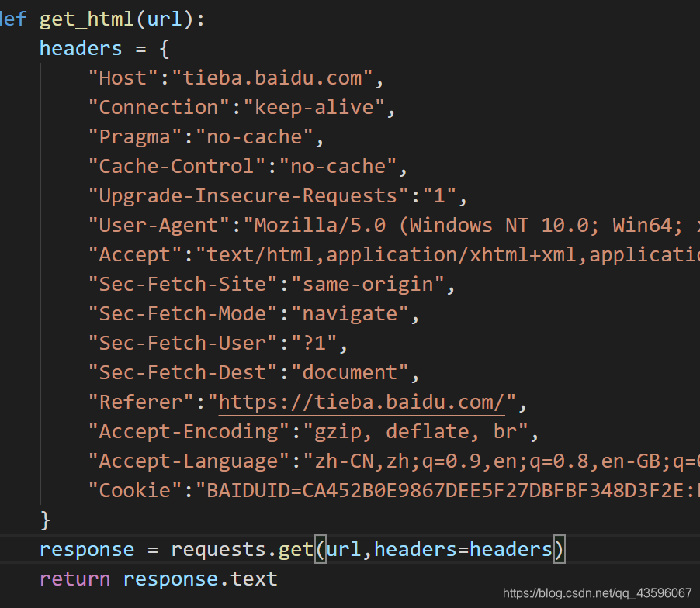Click the "navigate" value

(x=350, y=313)
